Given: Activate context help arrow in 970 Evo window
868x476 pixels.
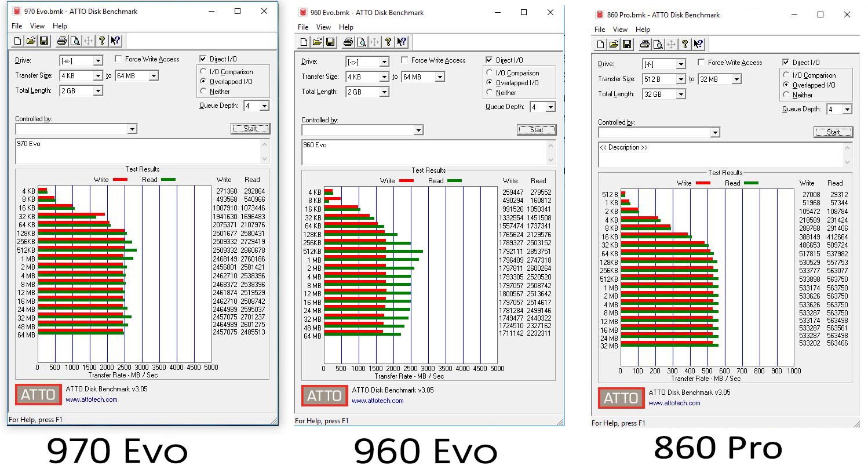Looking at the screenshot, I should pos(115,41).
